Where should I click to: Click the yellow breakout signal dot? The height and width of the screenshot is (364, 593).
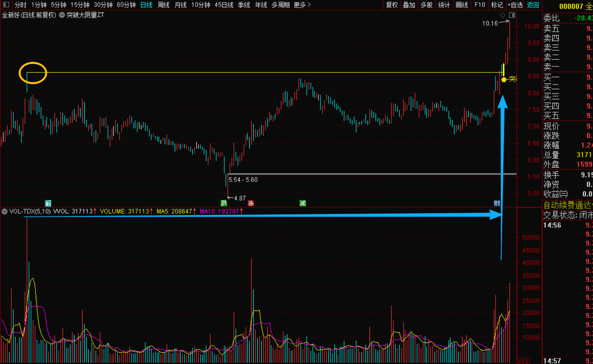504,80
